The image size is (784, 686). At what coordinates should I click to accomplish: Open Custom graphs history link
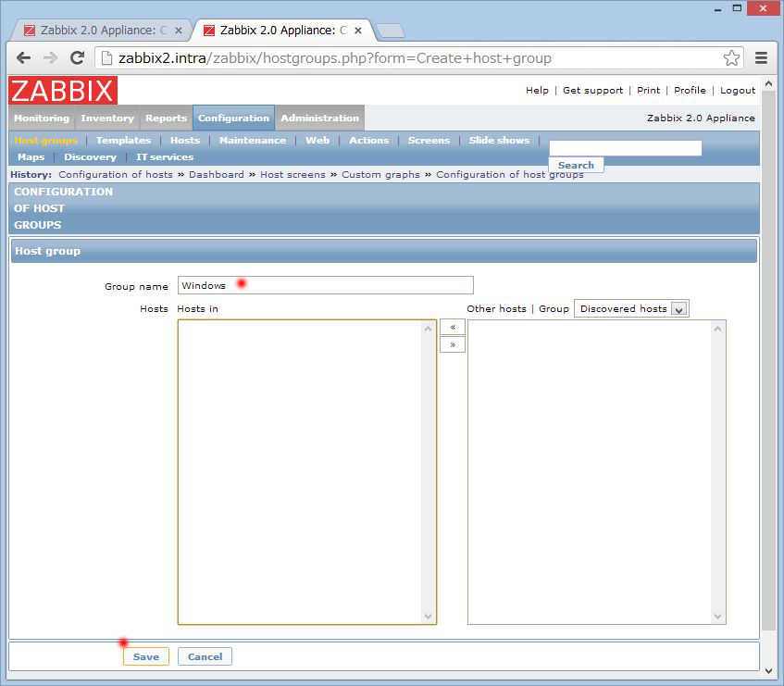[381, 174]
